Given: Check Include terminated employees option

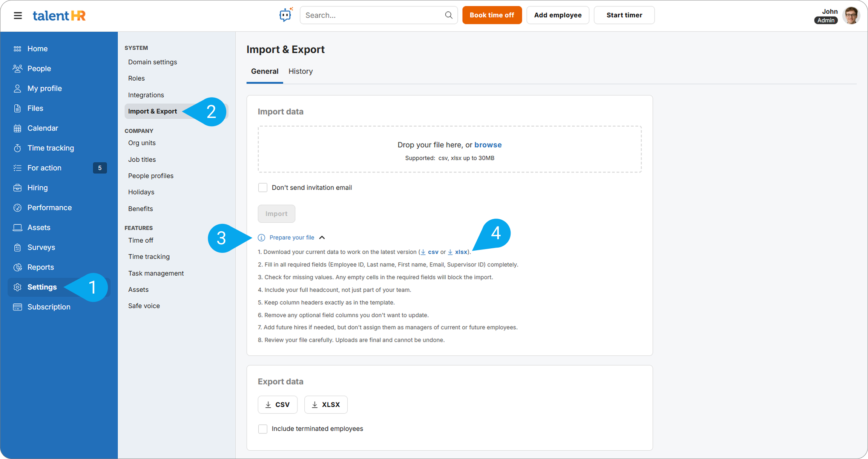Looking at the screenshot, I should click(x=263, y=429).
